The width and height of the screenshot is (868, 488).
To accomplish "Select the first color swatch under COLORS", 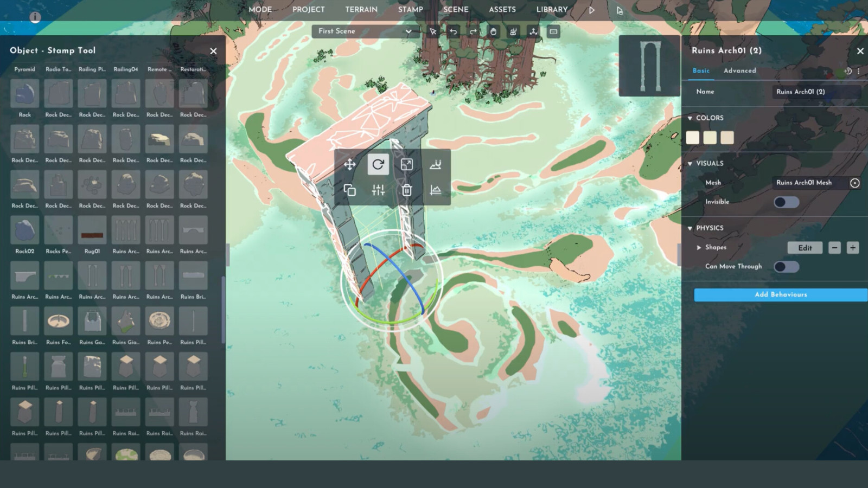I will (693, 137).
